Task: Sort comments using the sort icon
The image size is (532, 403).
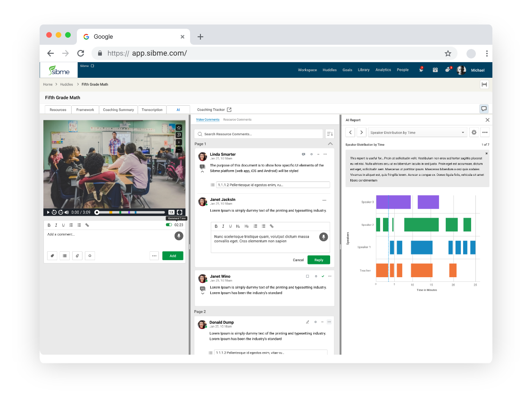Action: click(330, 134)
